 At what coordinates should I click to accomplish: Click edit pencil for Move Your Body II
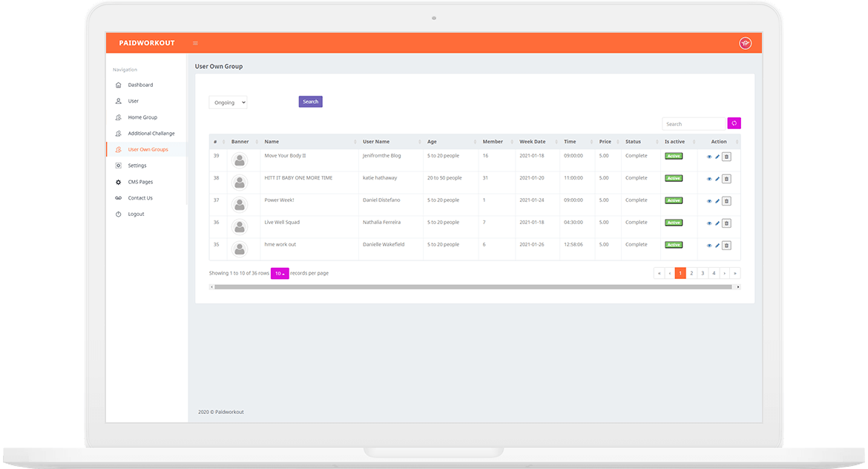point(717,157)
